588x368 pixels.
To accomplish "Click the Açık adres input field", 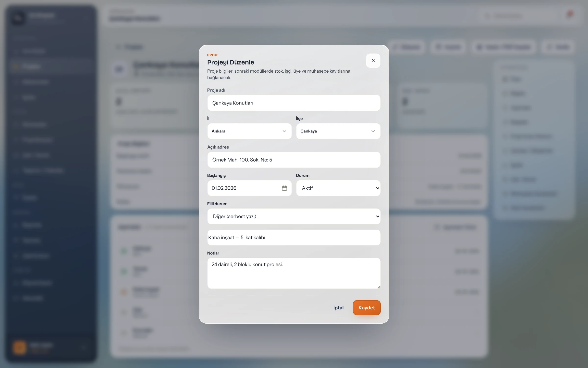I will pos(294,160).
